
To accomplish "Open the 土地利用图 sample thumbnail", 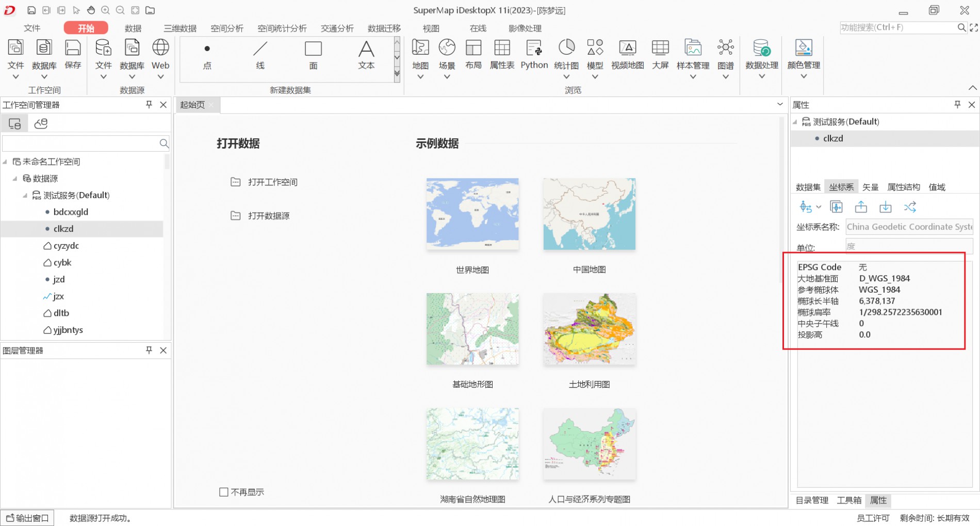I will click(x=590, y=329).
